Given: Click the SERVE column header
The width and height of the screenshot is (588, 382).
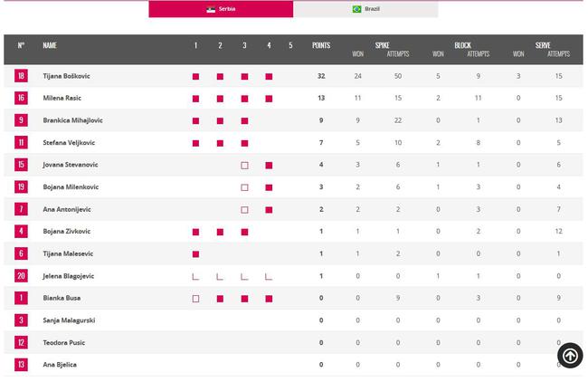Looking at the screenshot, I should [x=543, y=45].
